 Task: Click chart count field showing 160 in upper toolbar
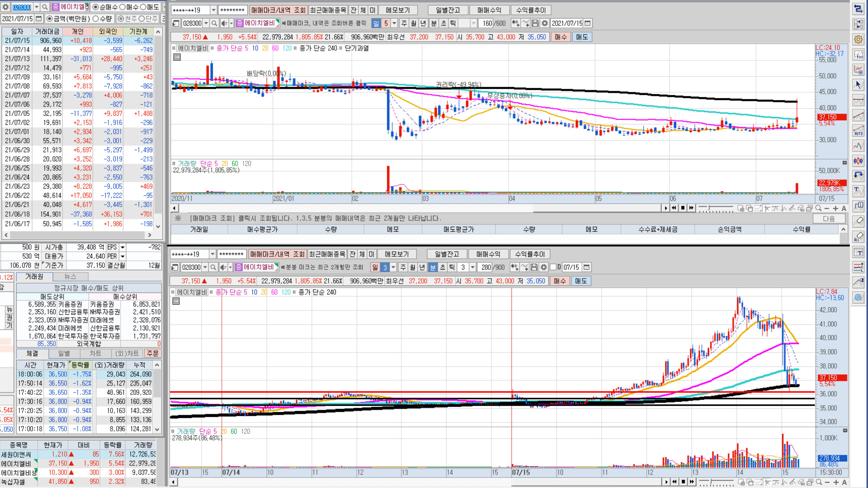486,23
